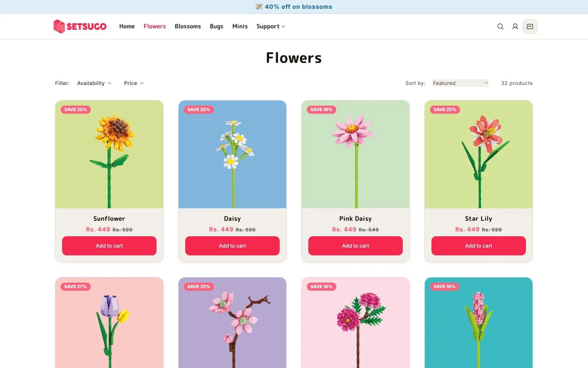This screenshot has width=588, height=368.
Task: Open the Minis menu item
Action: pos(240,26)
